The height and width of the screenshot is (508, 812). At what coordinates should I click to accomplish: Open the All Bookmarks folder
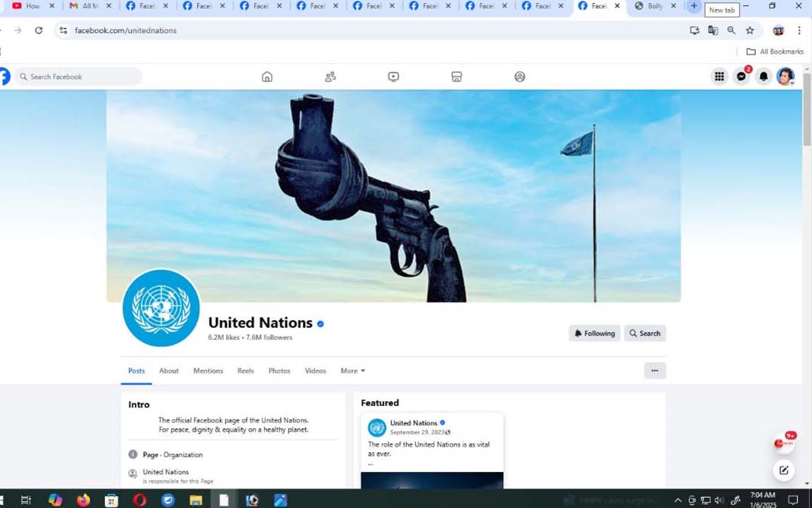(x=775, y=51)
